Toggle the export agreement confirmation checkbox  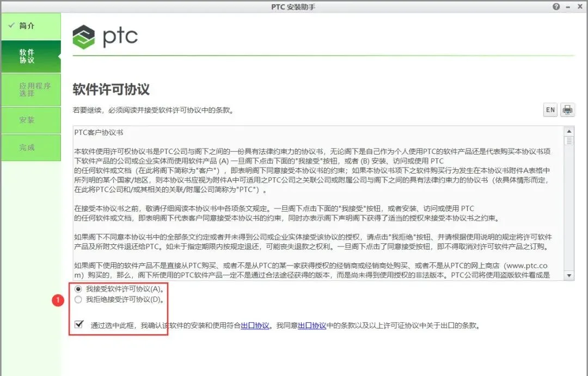(79, 324)
